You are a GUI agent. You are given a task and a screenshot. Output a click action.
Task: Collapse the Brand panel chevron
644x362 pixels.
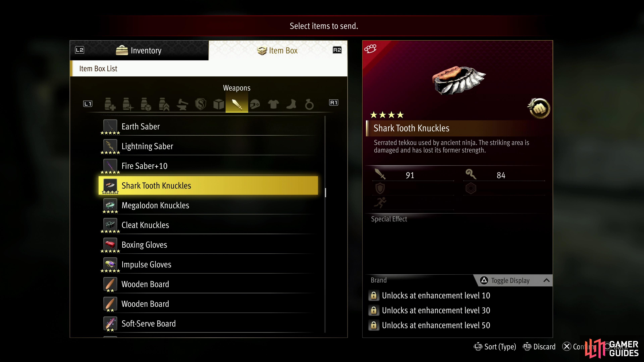pyautogui.click(x=546, y=280)
